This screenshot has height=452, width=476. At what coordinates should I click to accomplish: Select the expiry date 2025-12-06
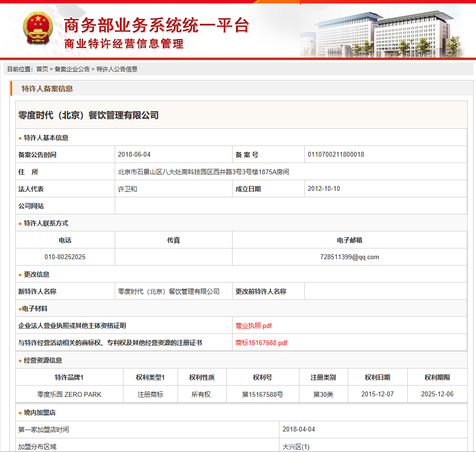[x=437, y=394]
